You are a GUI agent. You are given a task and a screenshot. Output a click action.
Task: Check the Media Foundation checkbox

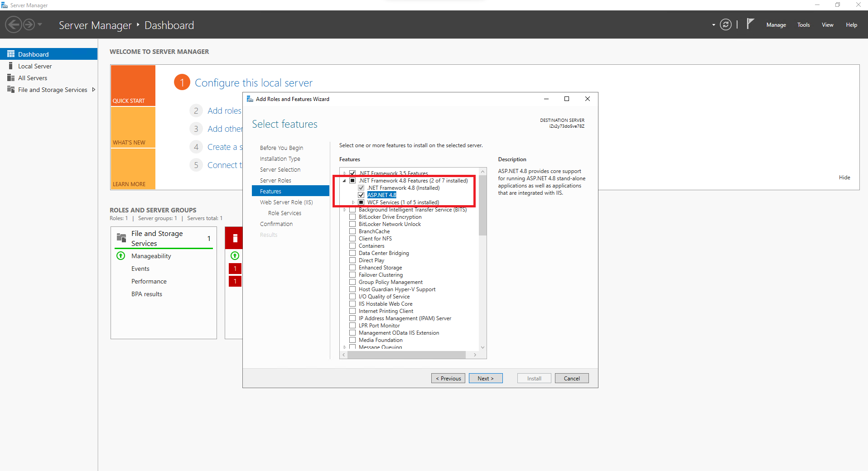click(x=352, y=340)
